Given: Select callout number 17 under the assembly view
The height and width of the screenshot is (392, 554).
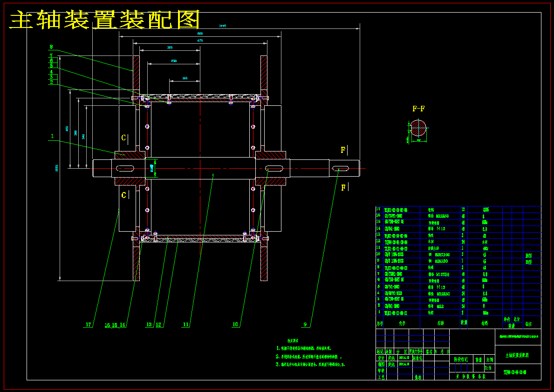Looking at the screenshot, I should [89, 324].
